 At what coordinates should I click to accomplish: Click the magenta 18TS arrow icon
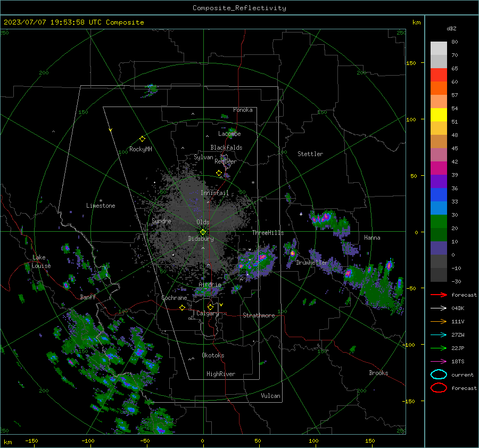pyautogui.click(x=439, y=362)
